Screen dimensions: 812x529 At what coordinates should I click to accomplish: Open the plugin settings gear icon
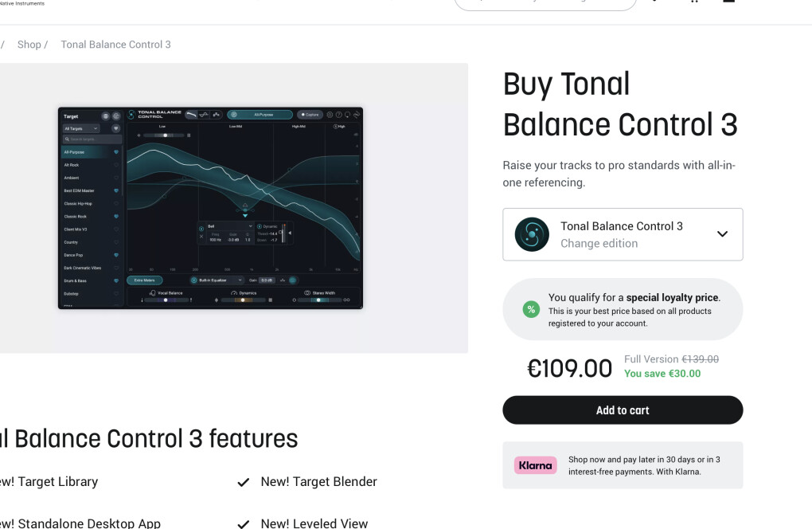coord(329,115)
